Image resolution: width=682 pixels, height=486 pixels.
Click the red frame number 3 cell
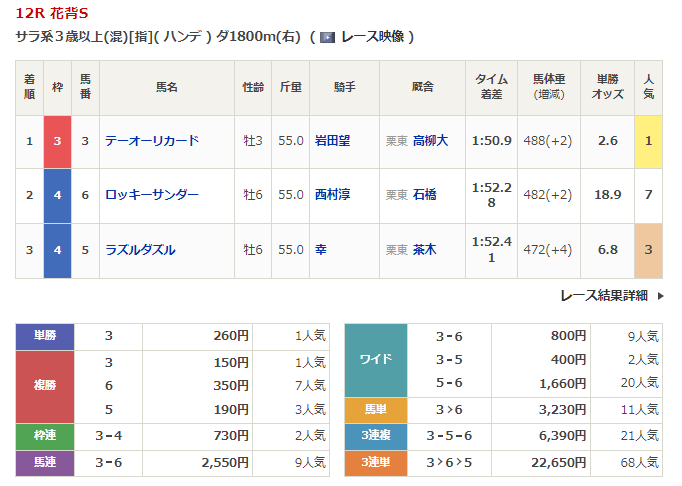click(57, 141)
